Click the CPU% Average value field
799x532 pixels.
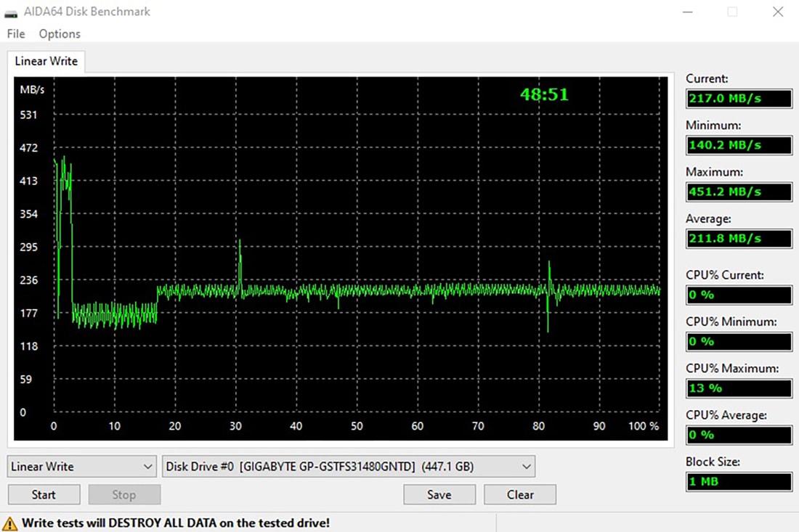tap(739, 435)
